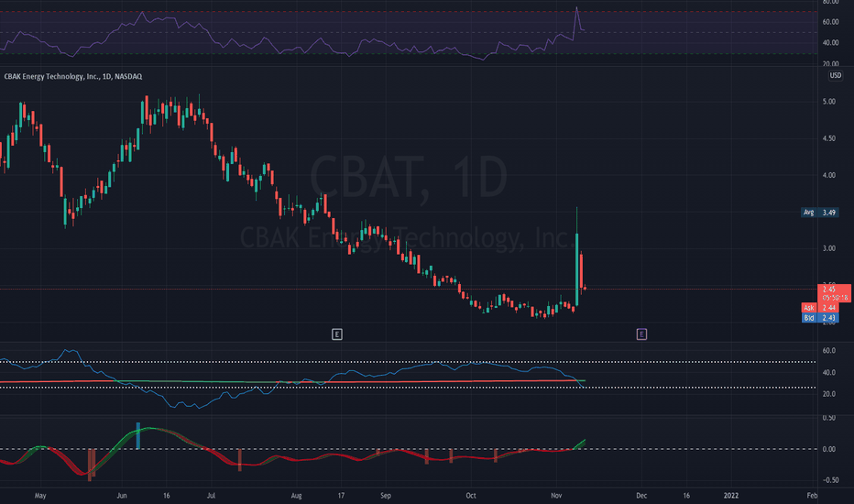Click the 2022 label on time axis
The height and width of the screenshot is (504, 854).
click(x=731, y=495)
